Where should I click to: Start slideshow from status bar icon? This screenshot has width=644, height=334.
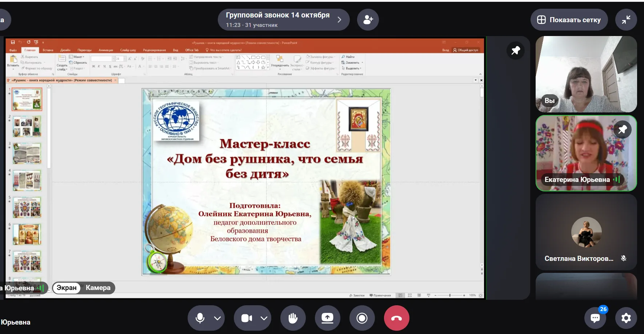428,295
